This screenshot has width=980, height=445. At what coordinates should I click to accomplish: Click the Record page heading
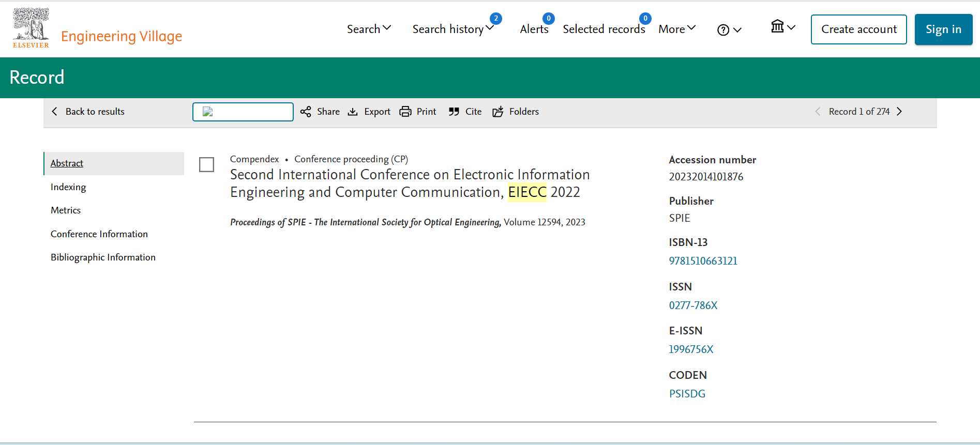tap(37, 78)
